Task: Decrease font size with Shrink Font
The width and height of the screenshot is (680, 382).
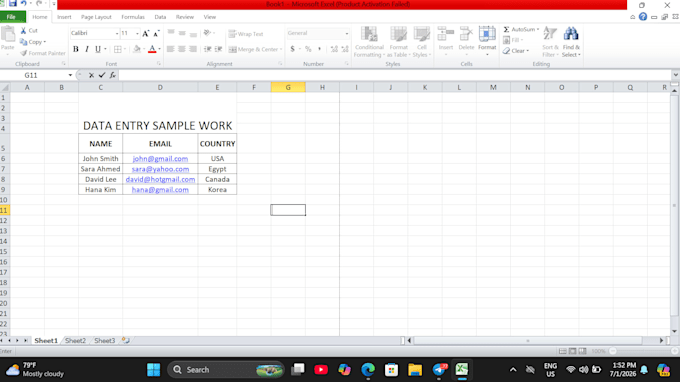Action: [x=157, y=33]
